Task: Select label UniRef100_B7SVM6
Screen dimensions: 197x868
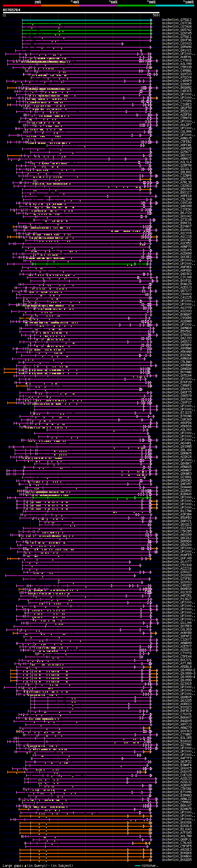Action: point(177,792)
